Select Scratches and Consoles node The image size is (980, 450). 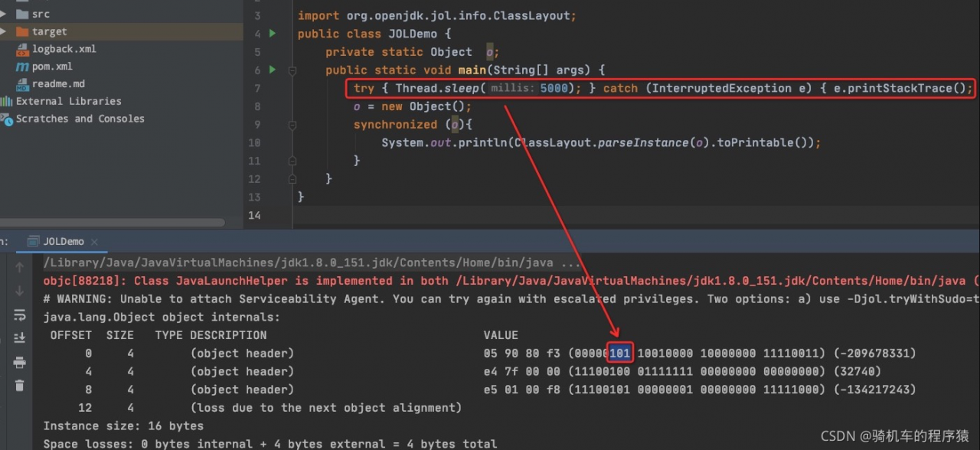click(80, 119)
